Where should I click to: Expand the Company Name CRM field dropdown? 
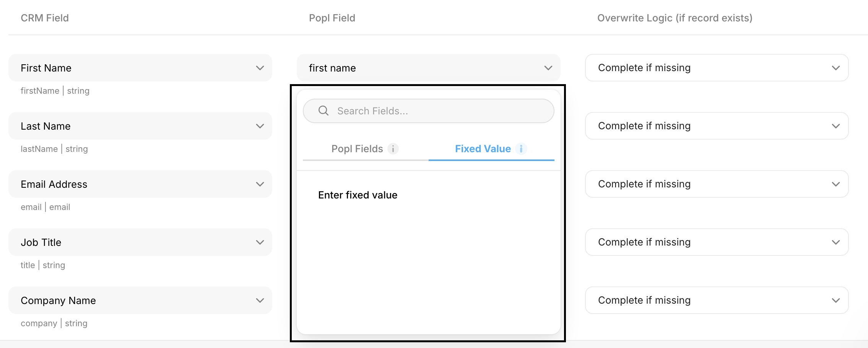tap(140, 301)
